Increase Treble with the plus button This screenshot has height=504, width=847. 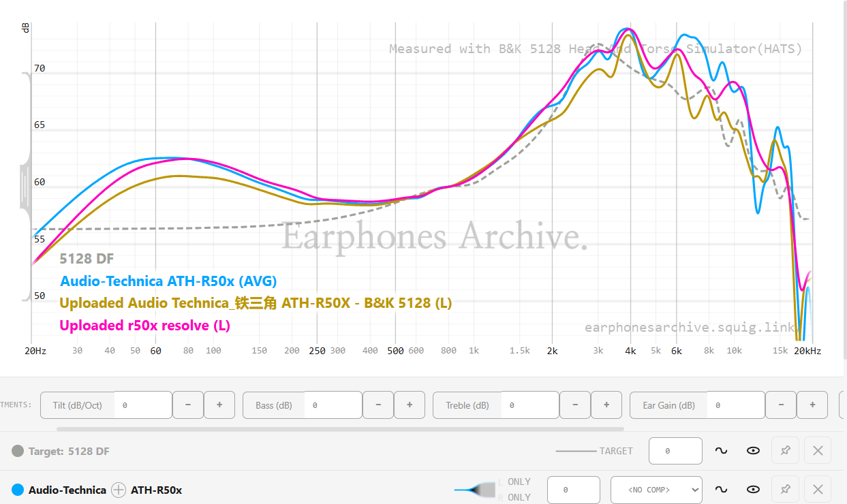pyautogui.click(x=606, y=405)
